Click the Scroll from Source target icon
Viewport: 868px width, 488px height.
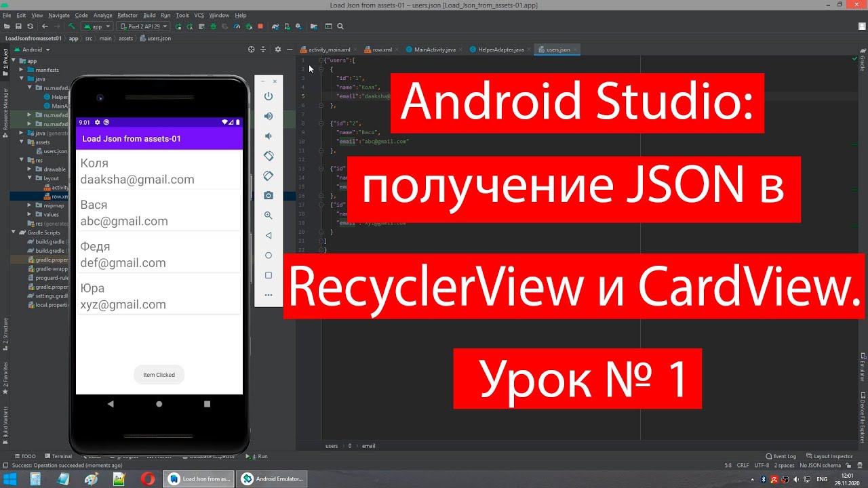pos(252,49)
